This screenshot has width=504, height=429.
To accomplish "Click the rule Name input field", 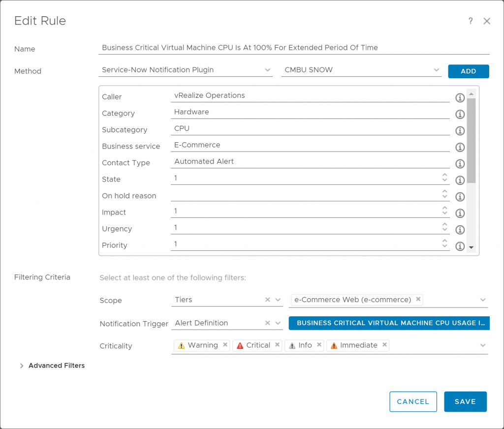I will [293, 48].
